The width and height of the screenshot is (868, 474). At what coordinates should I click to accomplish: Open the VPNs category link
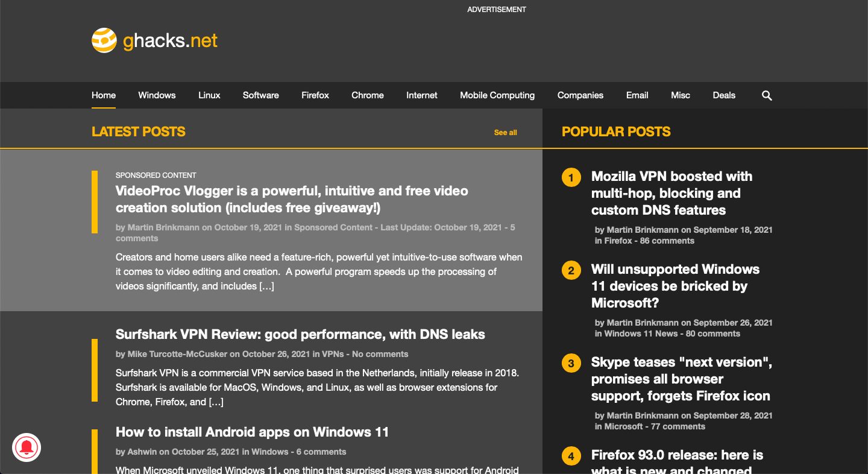pos(333,354)
